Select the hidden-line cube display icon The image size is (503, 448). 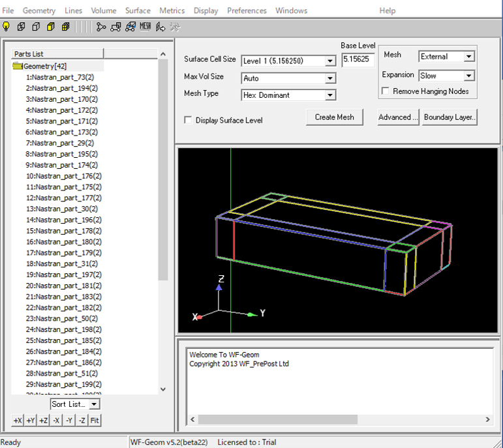tap(36, 27)
